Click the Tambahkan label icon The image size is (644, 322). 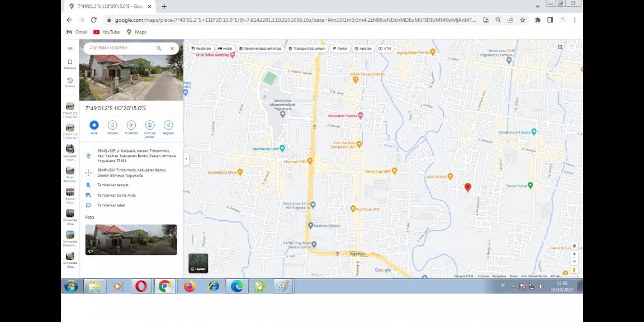click(88, 205)
